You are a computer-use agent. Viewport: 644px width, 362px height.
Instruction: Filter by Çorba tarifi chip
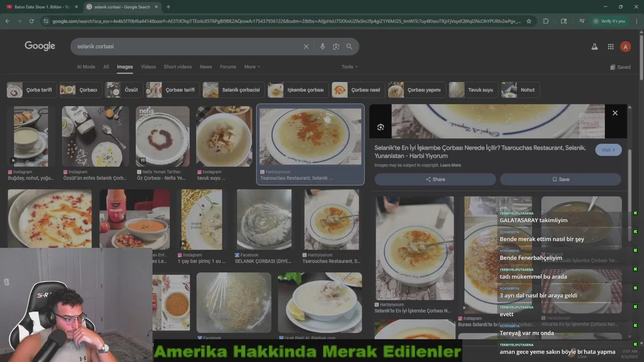(x=31, y=90)
